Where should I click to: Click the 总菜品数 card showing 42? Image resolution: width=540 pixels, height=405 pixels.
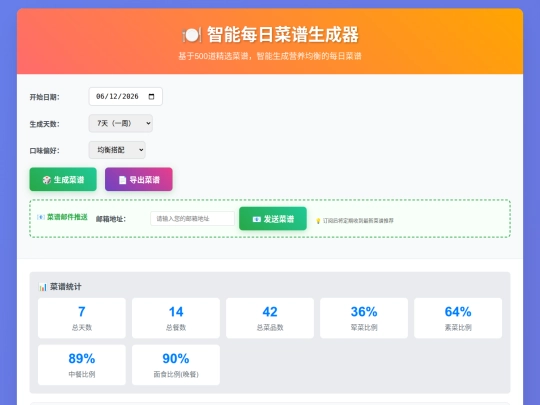(x=270, y=318)
